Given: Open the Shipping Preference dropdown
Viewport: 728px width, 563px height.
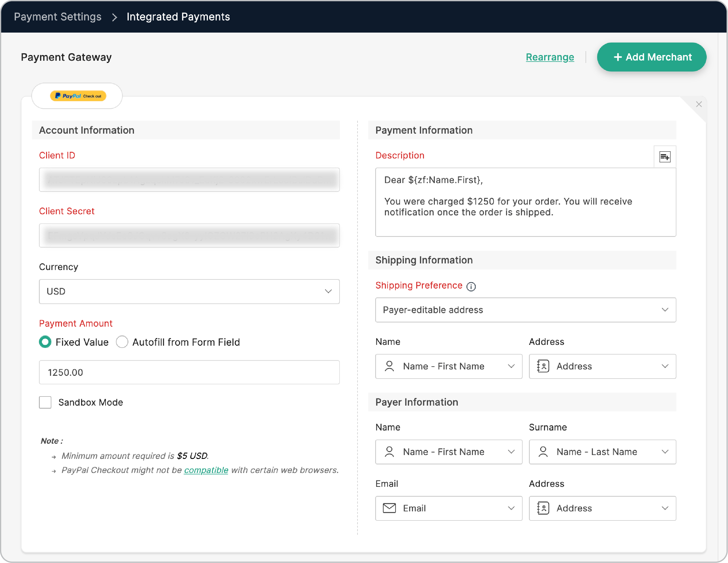Looking at the screenshot, I should click(x=525, y=310).
